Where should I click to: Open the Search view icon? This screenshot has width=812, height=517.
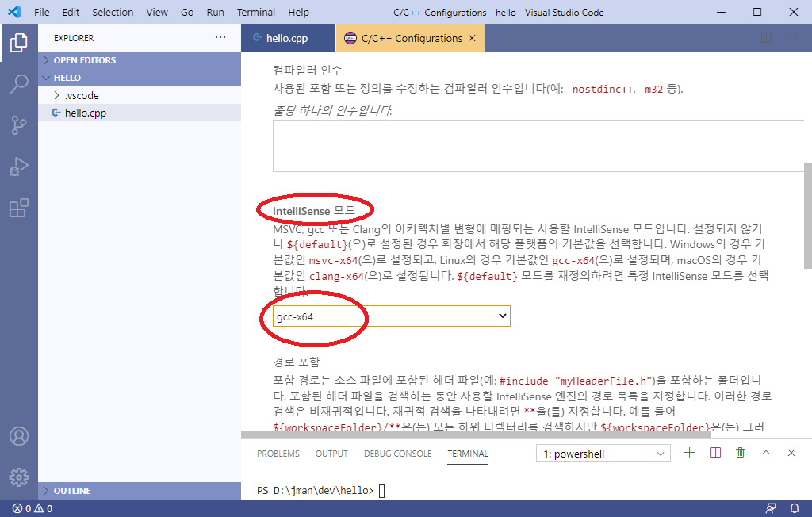coord(19,83)
